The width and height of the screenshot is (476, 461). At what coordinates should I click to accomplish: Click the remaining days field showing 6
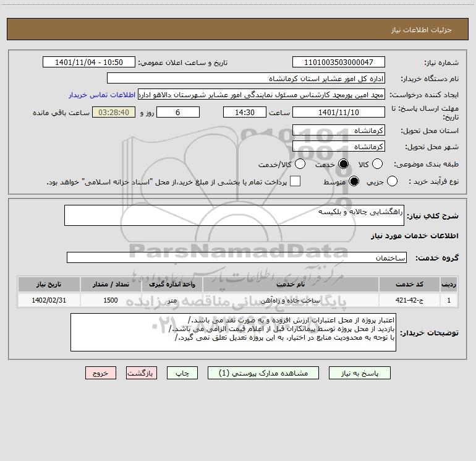pyautogui.click(x=178, y=112)
